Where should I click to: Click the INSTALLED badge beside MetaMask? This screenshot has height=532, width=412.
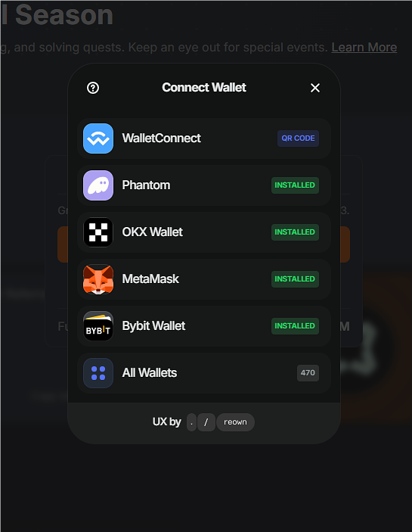(295, 279)
